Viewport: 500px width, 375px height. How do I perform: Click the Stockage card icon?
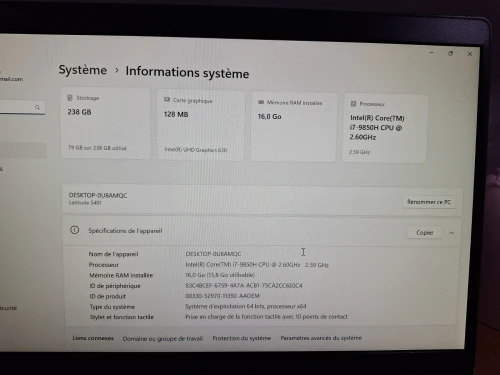tap(70, 98)
